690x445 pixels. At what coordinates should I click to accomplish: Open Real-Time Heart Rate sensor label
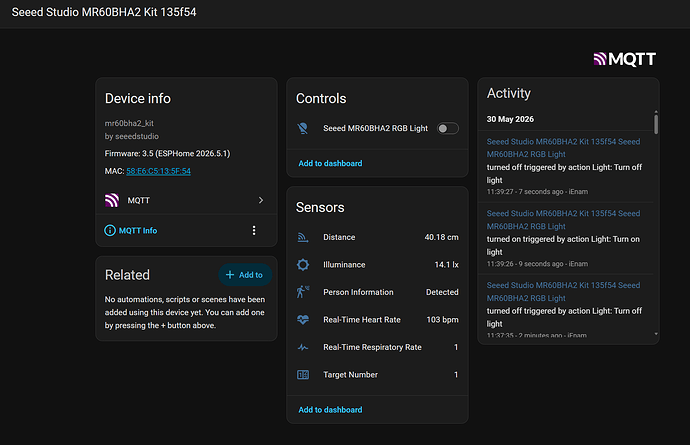(362, 320)
